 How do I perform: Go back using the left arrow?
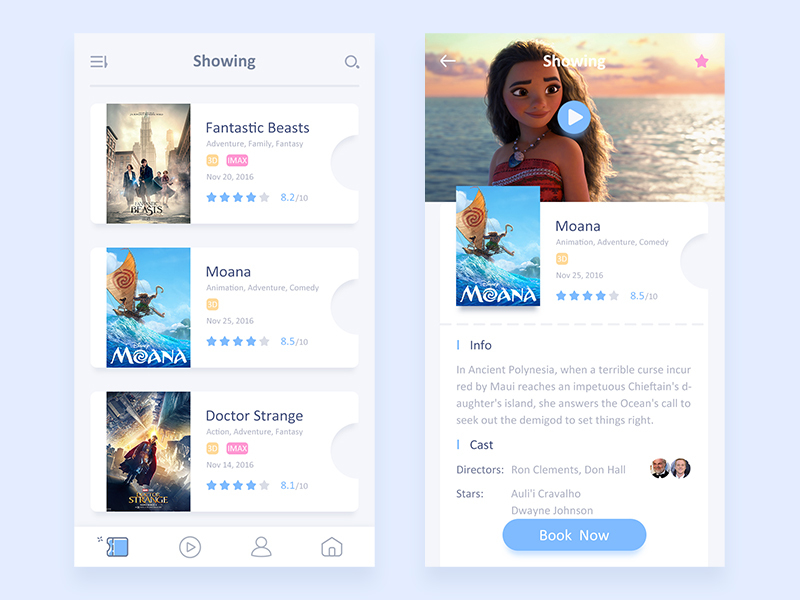(447, 61)
